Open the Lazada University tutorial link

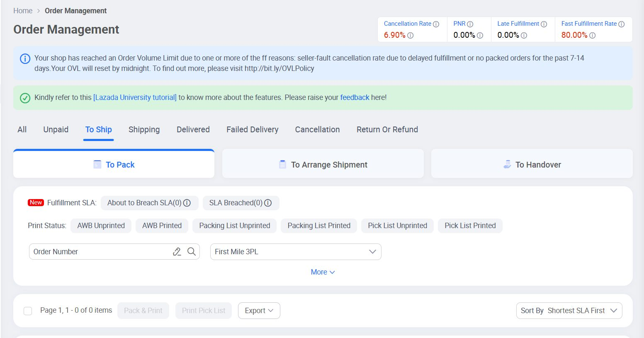[134, 97]
